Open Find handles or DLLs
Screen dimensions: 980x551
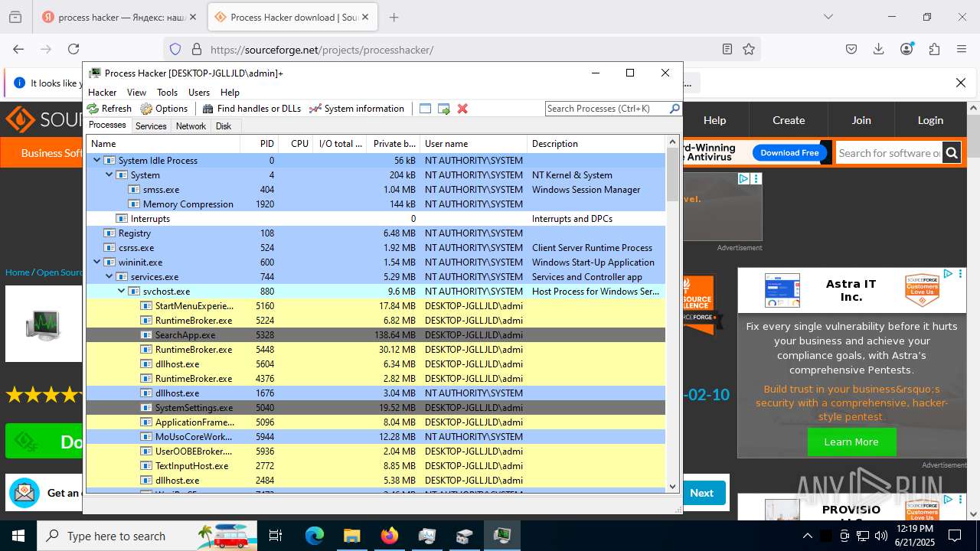251,109
